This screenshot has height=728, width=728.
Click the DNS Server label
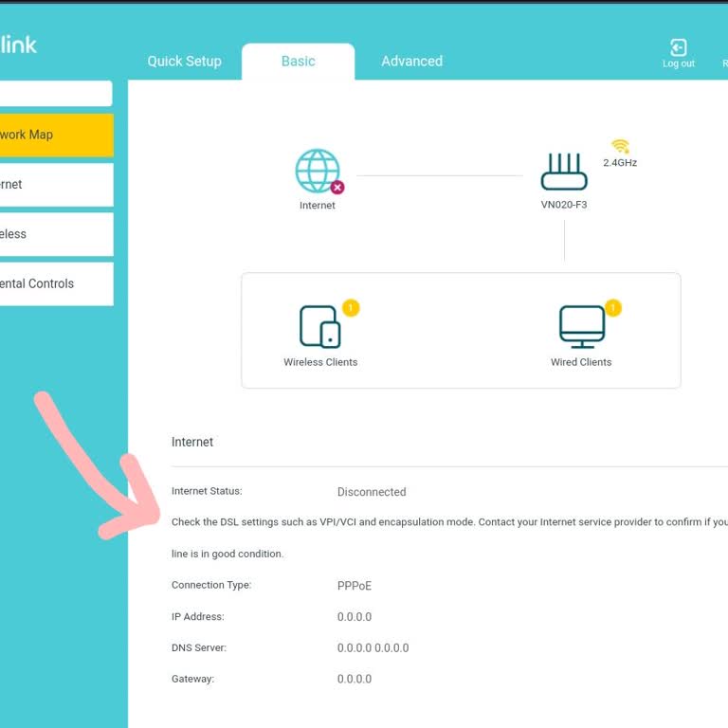pyautogui.click(x=199, y=647)
